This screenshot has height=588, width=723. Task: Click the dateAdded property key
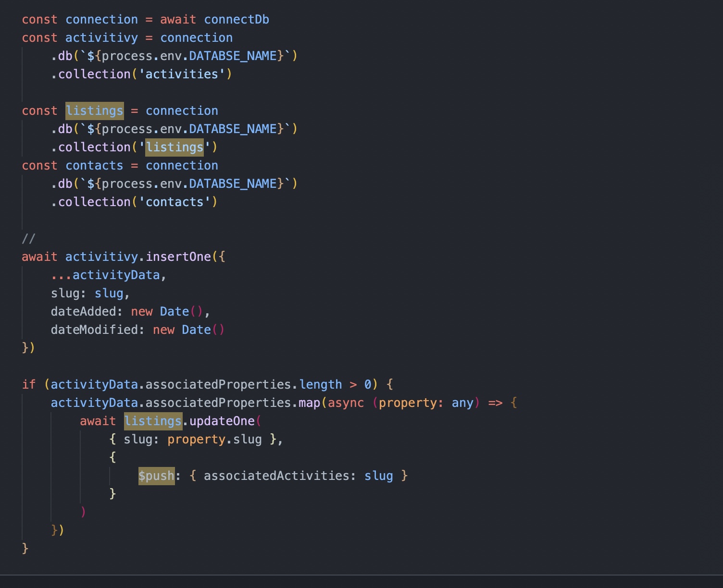tap(83, 312)
